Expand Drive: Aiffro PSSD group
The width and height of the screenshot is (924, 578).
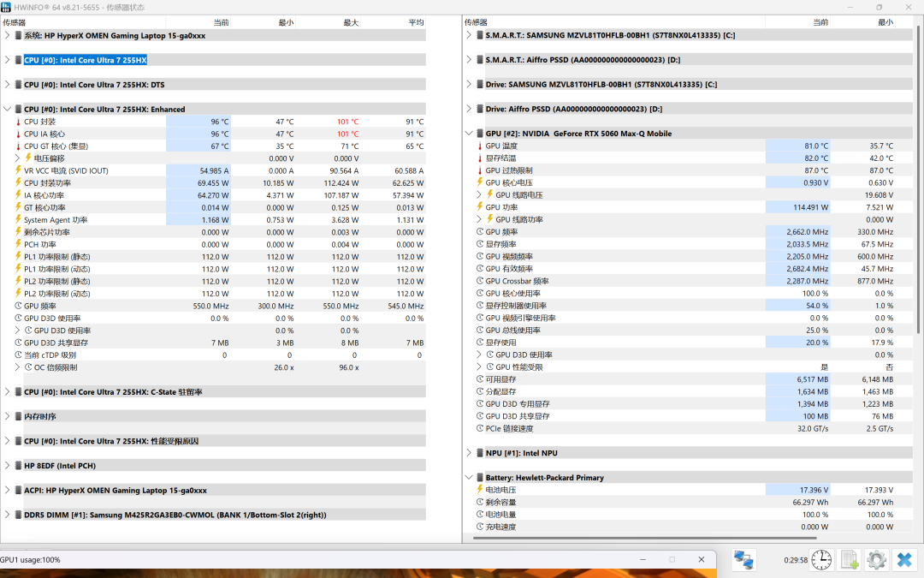[x=469, y=109]
